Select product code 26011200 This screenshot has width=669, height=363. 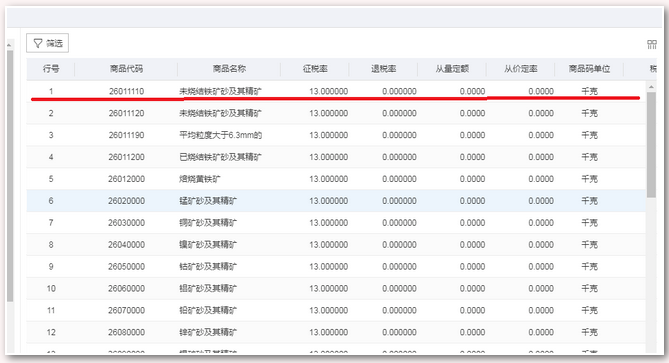pos(126,157)
